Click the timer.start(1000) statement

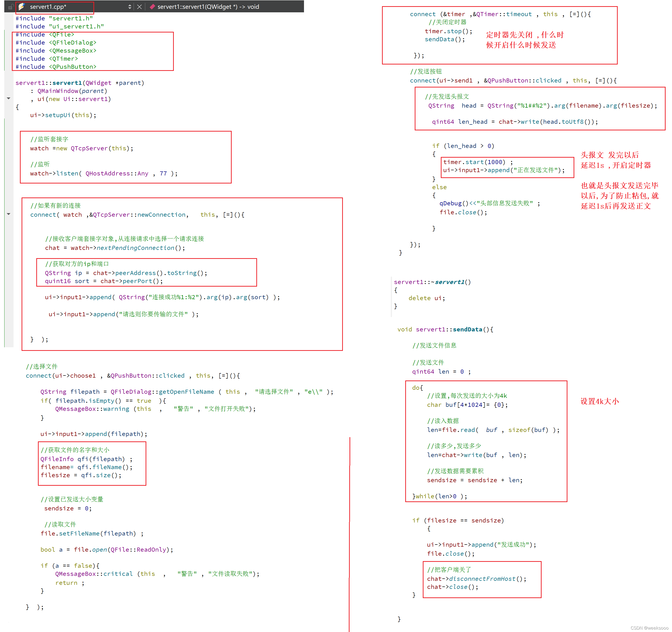coord(474,162)
